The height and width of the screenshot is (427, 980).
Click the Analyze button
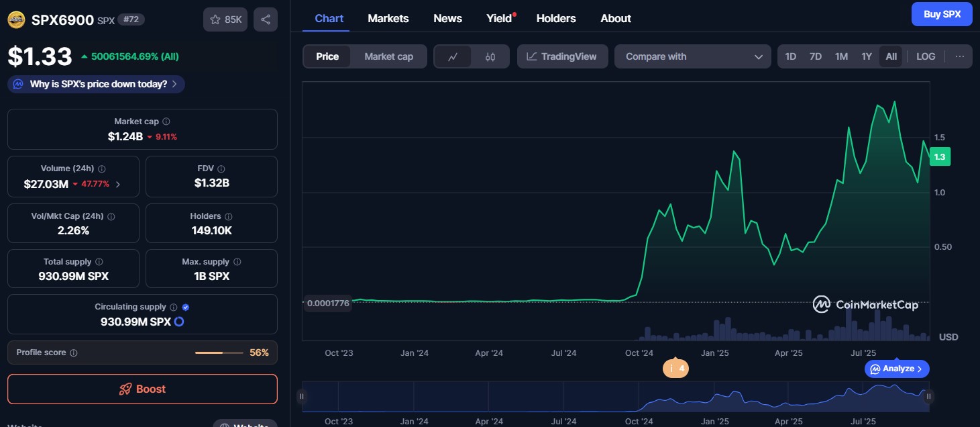(x=897, y=369)
